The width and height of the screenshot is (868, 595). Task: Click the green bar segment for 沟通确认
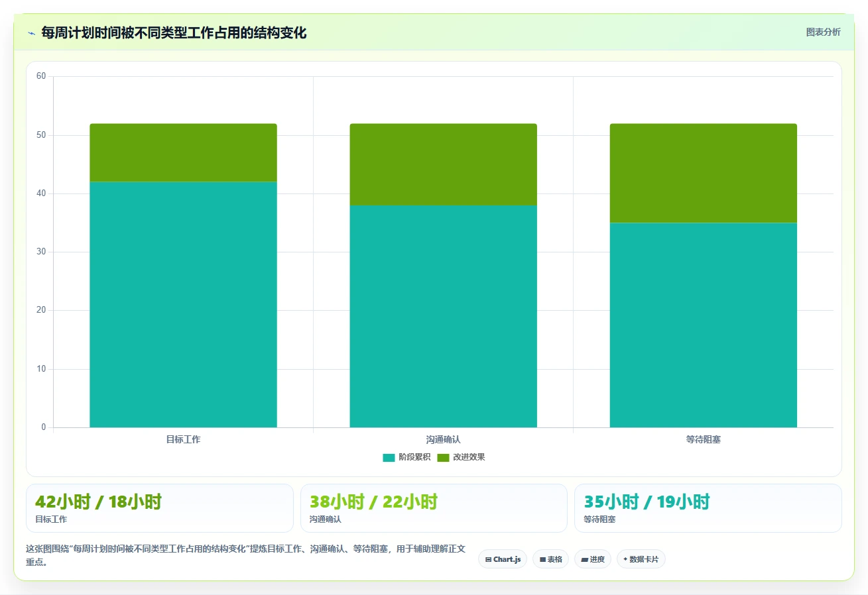coord(443,164)
